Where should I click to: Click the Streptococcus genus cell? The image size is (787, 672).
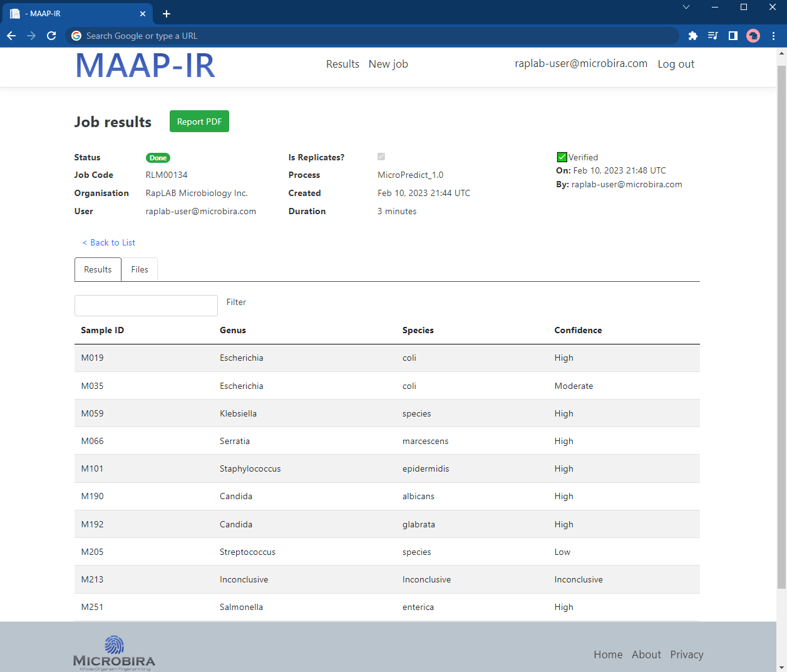pos(247,552)
